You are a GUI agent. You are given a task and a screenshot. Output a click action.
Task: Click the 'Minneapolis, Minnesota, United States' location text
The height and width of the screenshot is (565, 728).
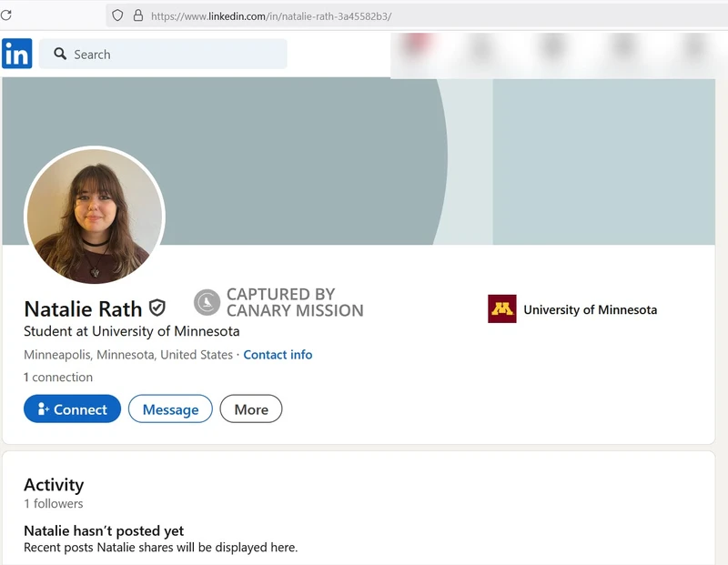point(128,355)
